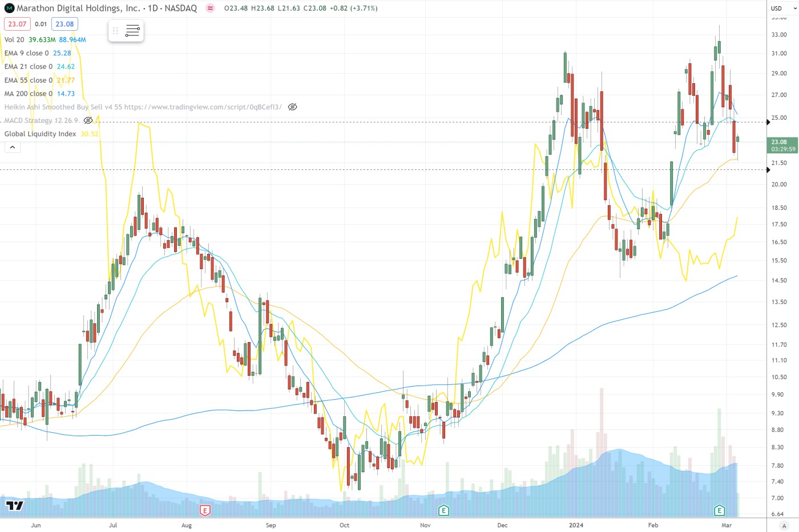Select the Global Liquidity Index legend entry
Viewport: 799px width, 532px height.
tap(40, 134)
